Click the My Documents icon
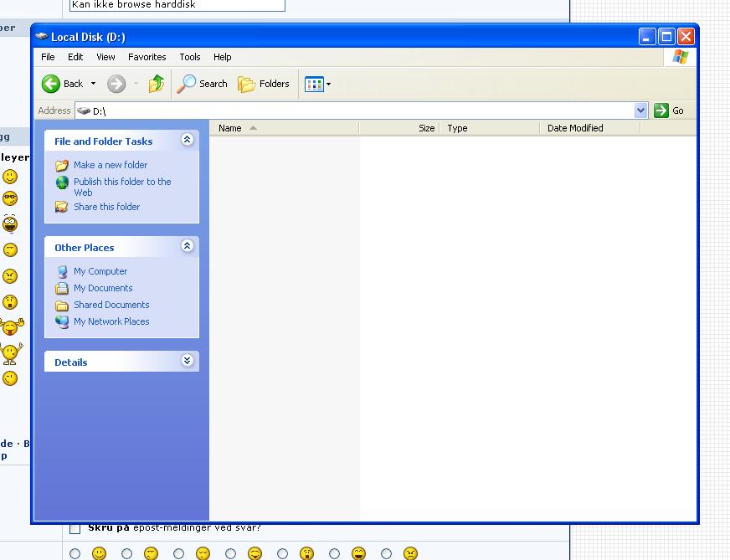Screen dimensions: 730x560 (62, 288)
